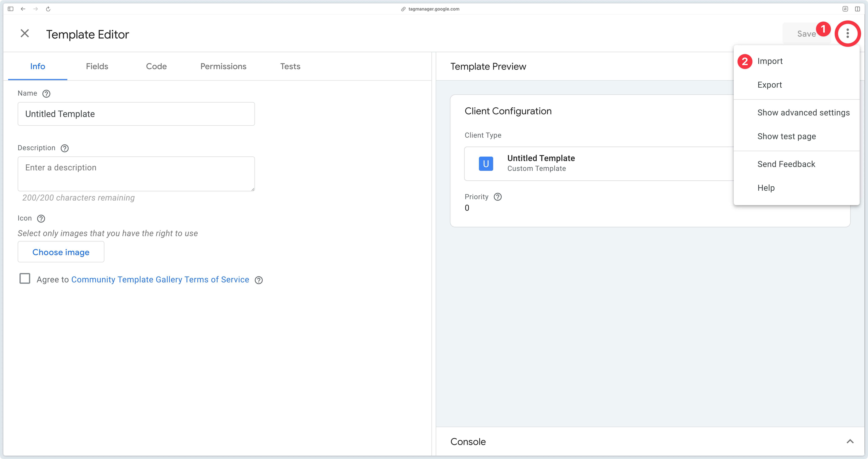
Task: Open the three-dot more options menu
Action: click(847, 33)
